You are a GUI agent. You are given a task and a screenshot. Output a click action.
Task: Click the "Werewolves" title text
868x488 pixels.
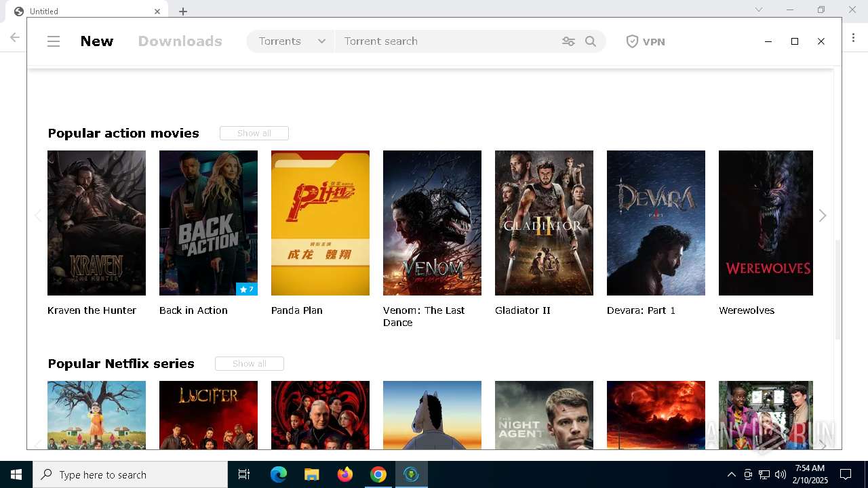coord(747,310)
